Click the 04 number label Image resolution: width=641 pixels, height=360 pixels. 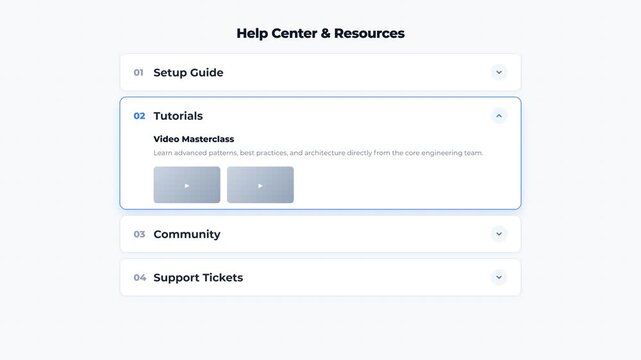point(140,277)
